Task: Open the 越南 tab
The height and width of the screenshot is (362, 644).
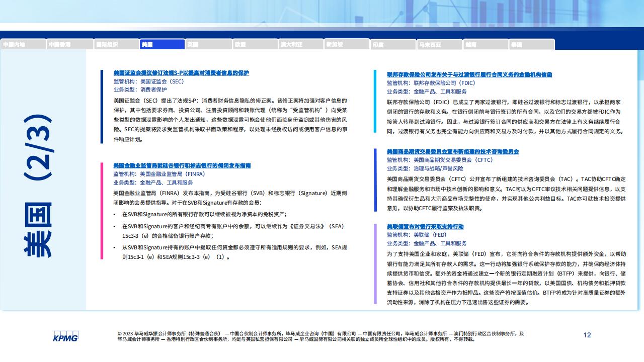Action: (x=487, y=44)
